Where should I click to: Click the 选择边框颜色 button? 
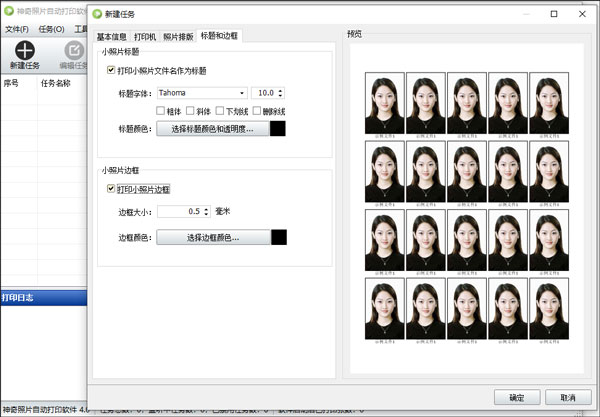(x=211, y=237)
